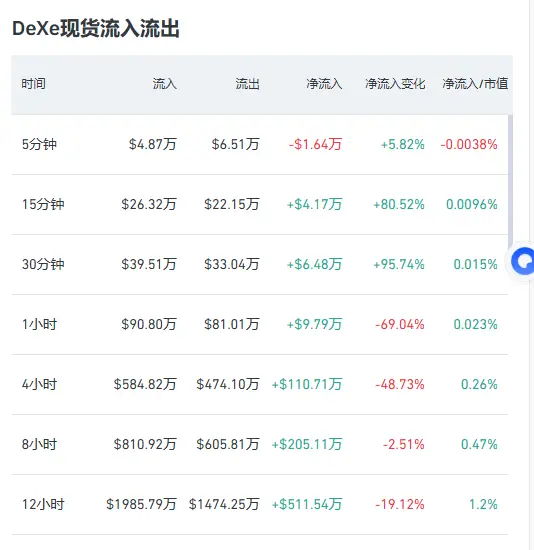Select the 15分钟 row label
Screen dimensions: 534x550
pyautogui.click(x=43, y=204)
